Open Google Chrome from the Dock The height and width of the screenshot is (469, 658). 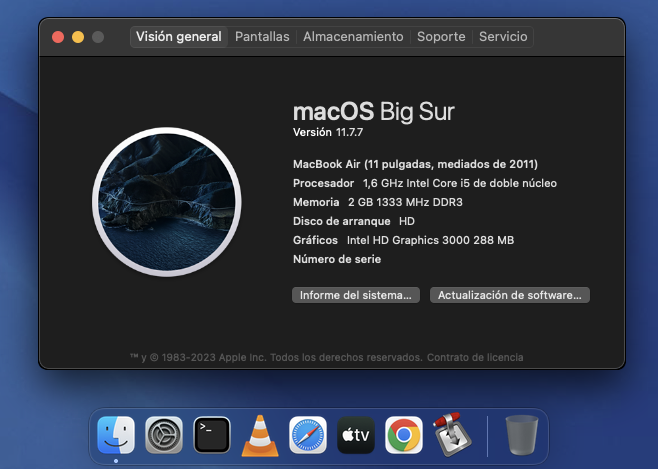[x=404, y=435]
